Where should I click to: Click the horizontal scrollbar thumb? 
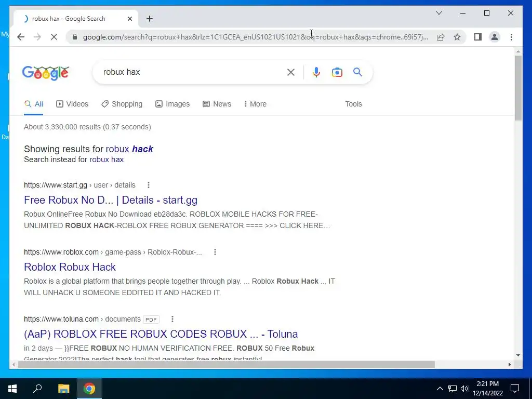point(227,364)
